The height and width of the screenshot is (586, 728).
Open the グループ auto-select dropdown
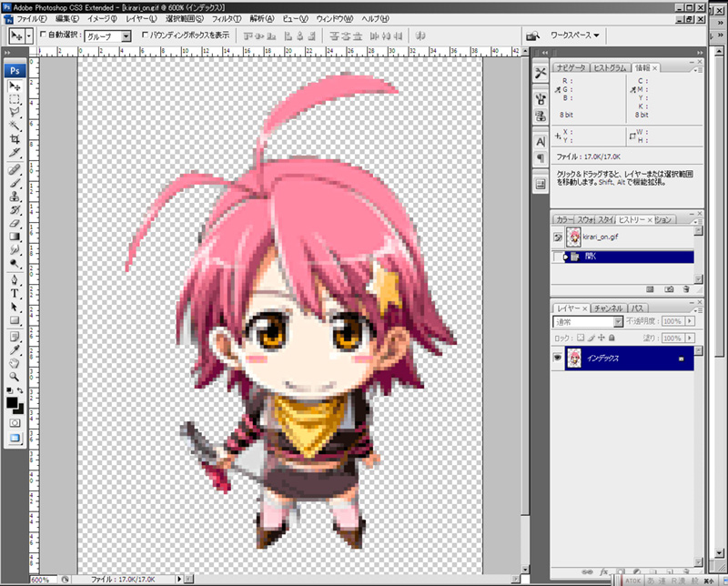tap(126, 36)
